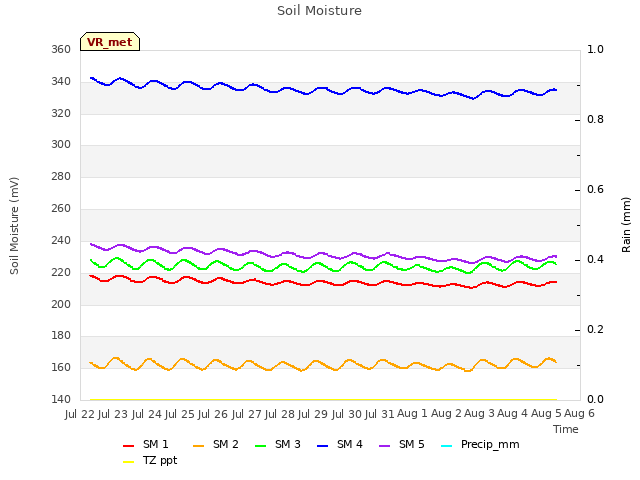
Task: Click the yellow TZ ppt legend swatch
Action: [x=129, y=462]
